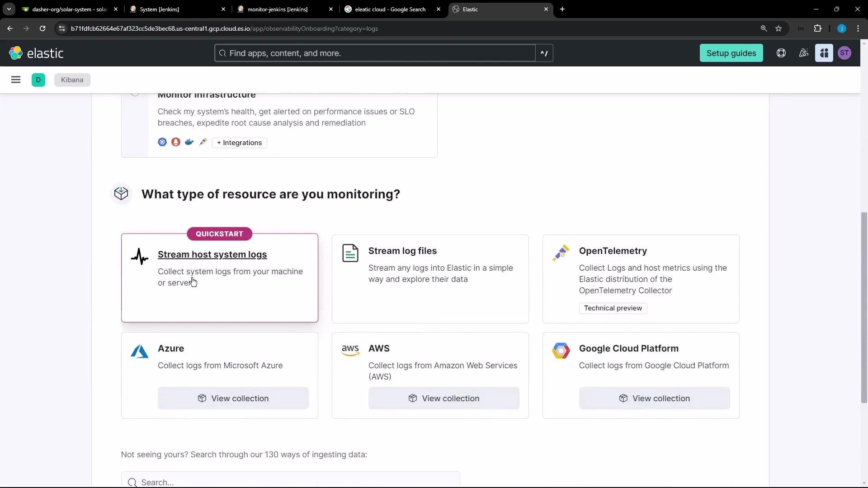Click the telescope icon in Monitor infrastructure
This screenshot has width=868, height=488.
(x=203, y=142)
